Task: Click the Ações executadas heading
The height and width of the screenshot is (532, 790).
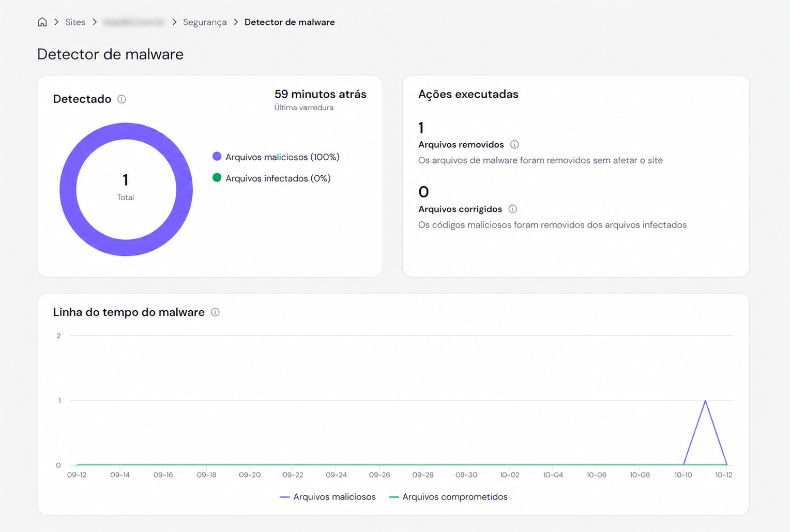Action: [468, 94]
